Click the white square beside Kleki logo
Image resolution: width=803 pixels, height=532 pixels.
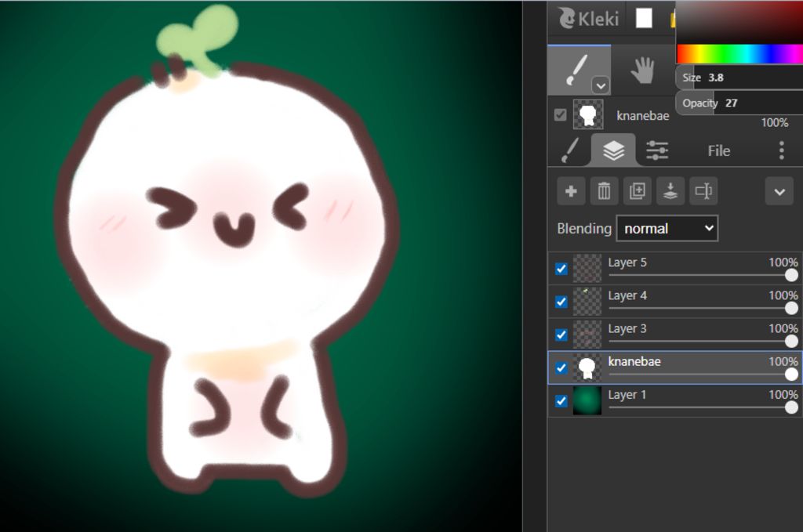tap(644, 19)
